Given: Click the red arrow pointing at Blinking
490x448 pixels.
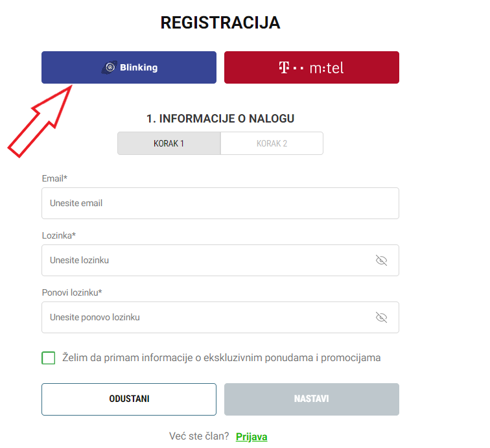Looking at the screenshot, I should coord(40,121).
